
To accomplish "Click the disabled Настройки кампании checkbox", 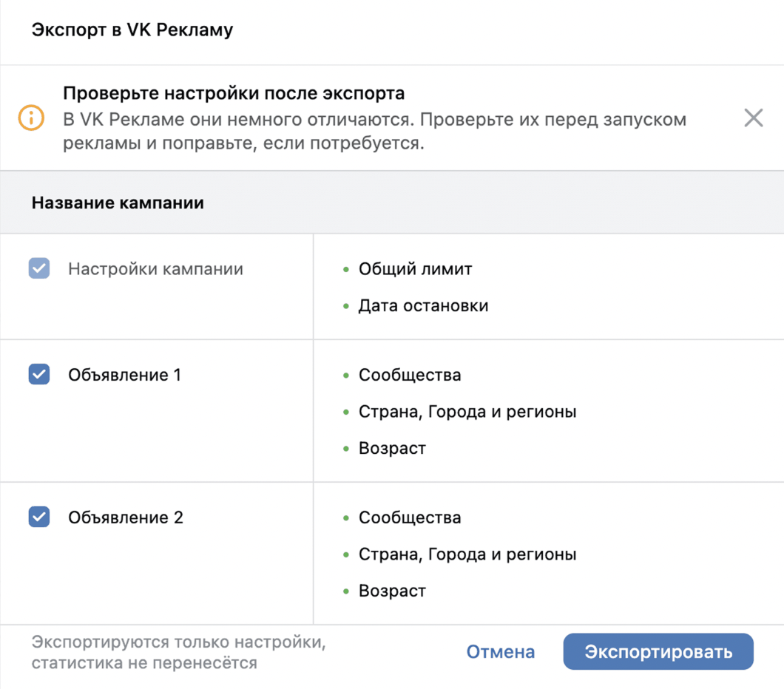I will (x=38, y=269).
